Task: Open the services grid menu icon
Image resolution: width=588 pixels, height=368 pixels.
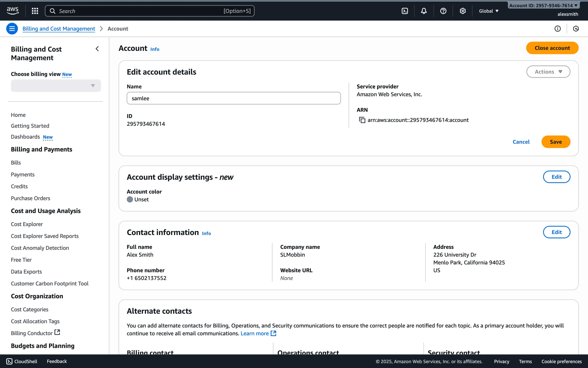Action: click(x=35, y=11)
